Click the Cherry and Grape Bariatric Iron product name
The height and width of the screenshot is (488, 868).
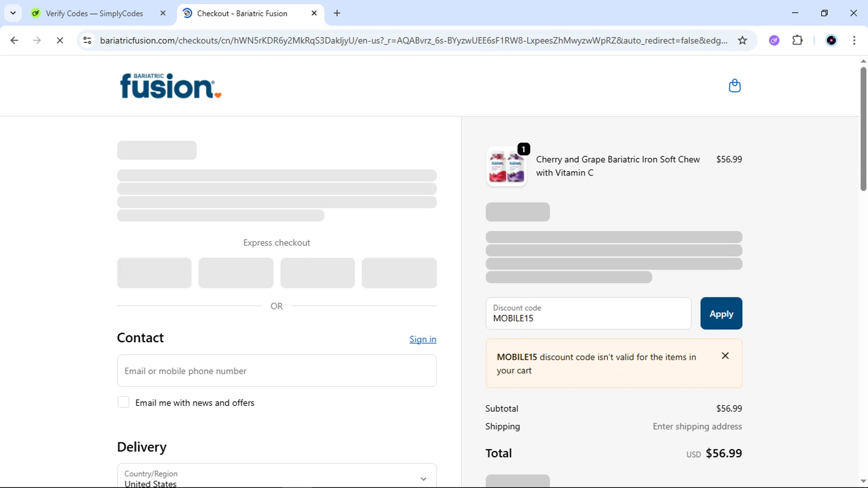coord(618,166)
